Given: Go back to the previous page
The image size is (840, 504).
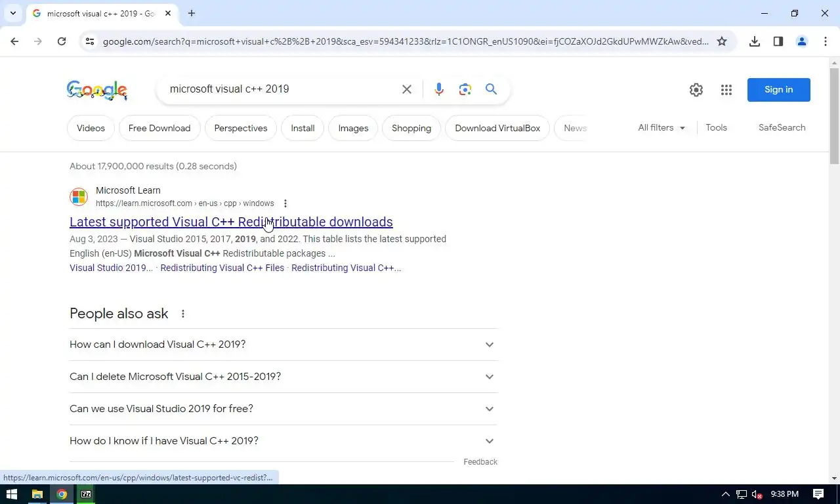Looking at the screenshot, I should [x=14, y=41].
